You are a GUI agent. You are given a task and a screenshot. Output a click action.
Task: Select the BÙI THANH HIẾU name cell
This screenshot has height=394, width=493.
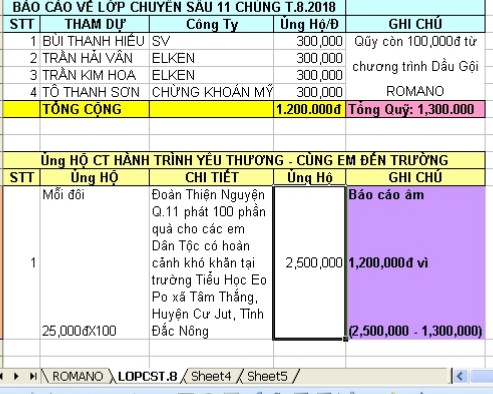click(x=94, y=41)
